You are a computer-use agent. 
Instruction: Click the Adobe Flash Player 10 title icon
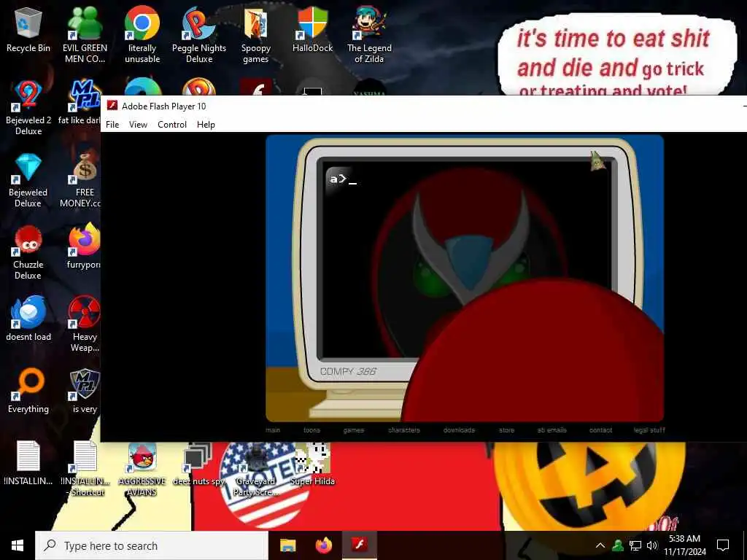point(112,106)
